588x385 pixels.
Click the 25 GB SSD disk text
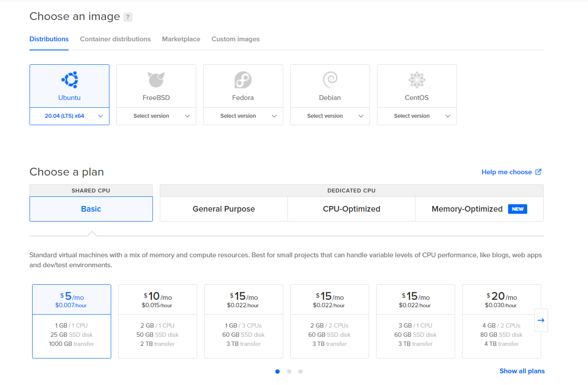72,335
